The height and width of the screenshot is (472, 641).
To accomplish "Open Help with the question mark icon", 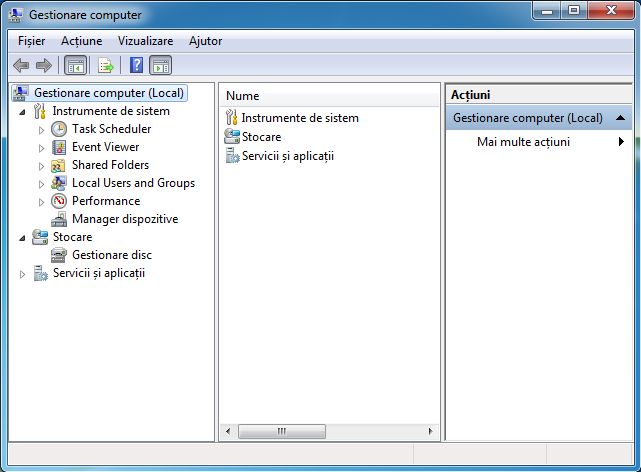I will coord(136,65).
